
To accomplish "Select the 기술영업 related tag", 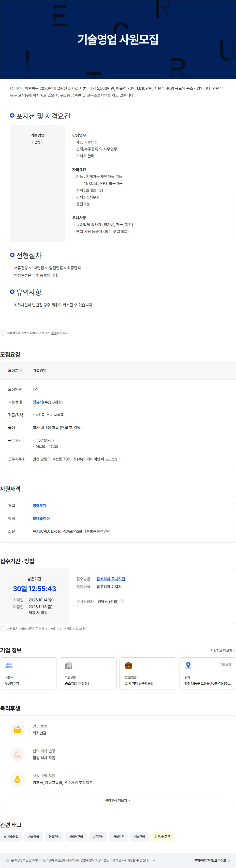I will 33,837.
